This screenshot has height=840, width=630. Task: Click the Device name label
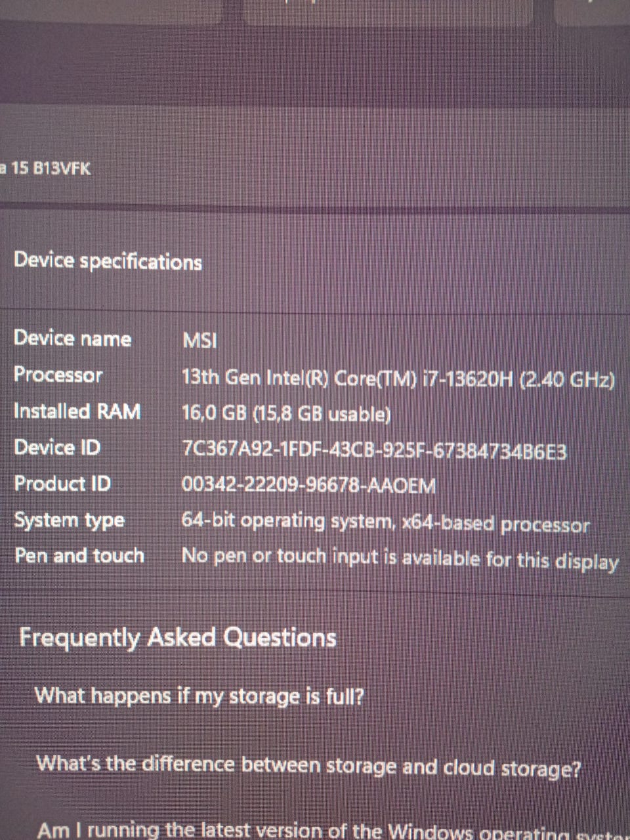(73, 339)
